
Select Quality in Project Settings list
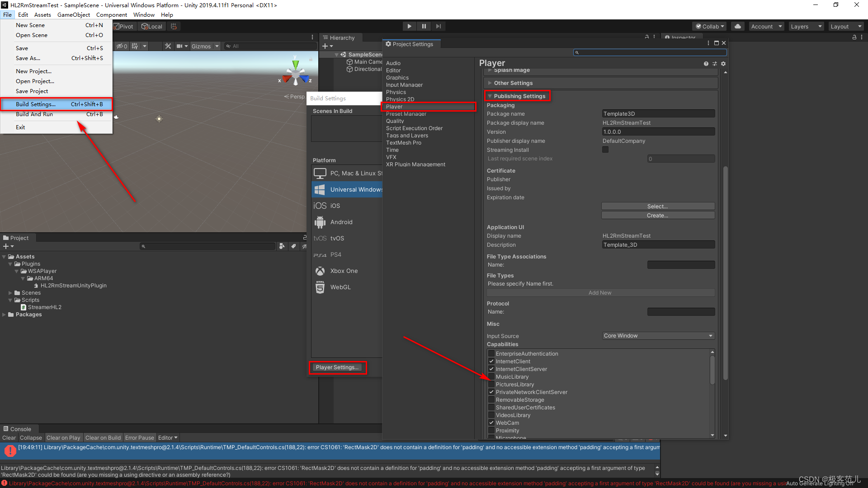click(395, 121)
